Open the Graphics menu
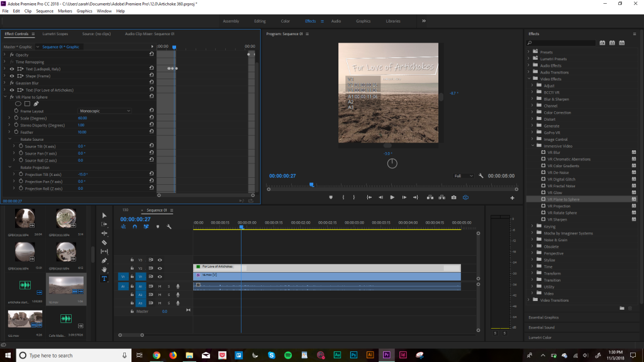Screen dimensions: 644x362 tap(84, 11)
